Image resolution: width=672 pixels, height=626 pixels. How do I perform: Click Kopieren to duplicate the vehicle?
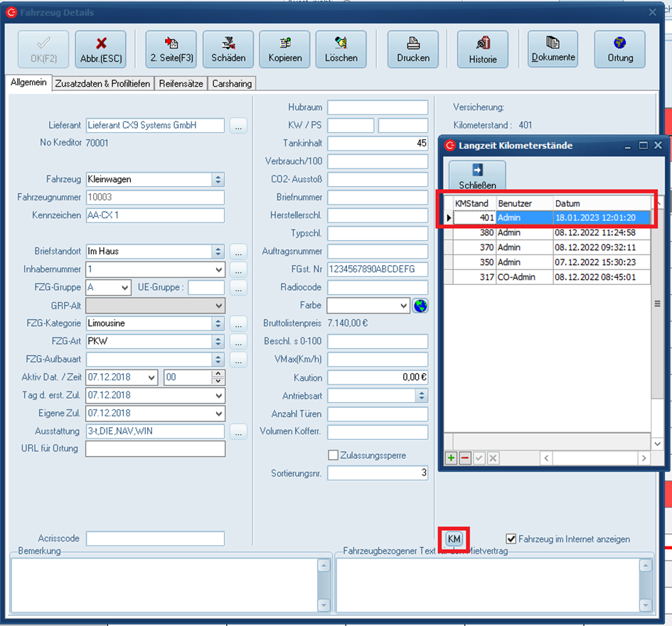click(284, 49)
